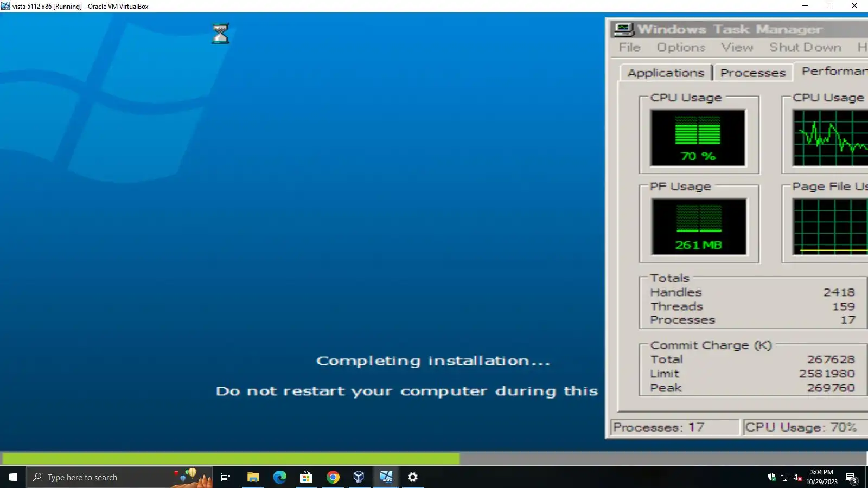Viewport: 868px width, 488px height.
Task: Click the CPU Usage gauge showing 70 %
Action: point(698,138)
